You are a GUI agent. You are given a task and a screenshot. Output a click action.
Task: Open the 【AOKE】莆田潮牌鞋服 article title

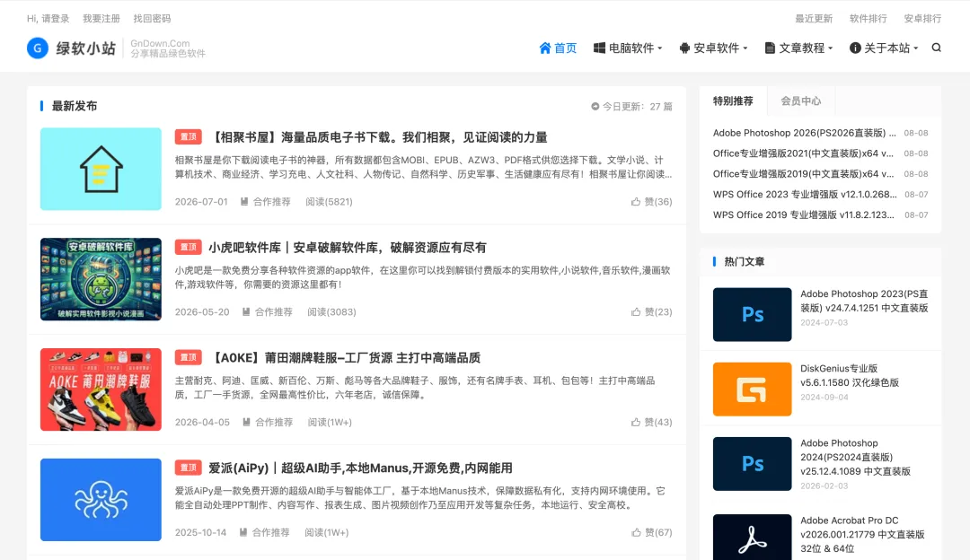click(345, 357)
